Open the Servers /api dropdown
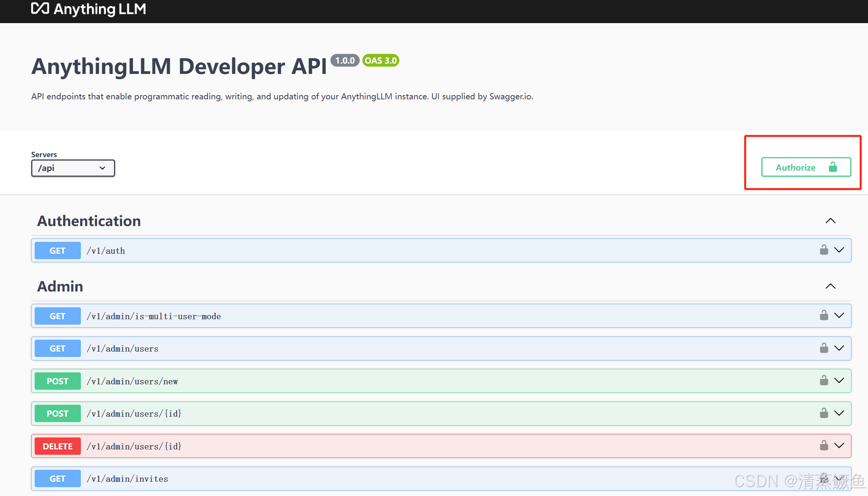This screenshot has width=868, height=496. pyautogui.click(x=73, y=168)
